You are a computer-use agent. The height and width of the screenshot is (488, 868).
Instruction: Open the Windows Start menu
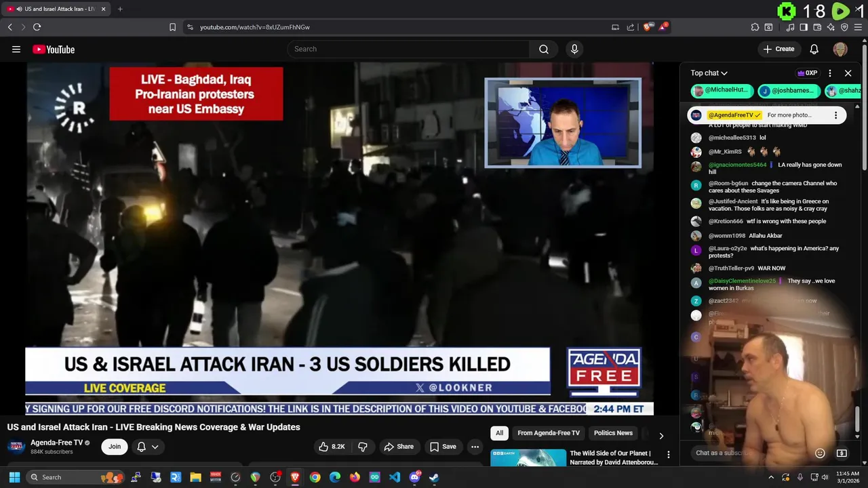(x=14, y=477)
